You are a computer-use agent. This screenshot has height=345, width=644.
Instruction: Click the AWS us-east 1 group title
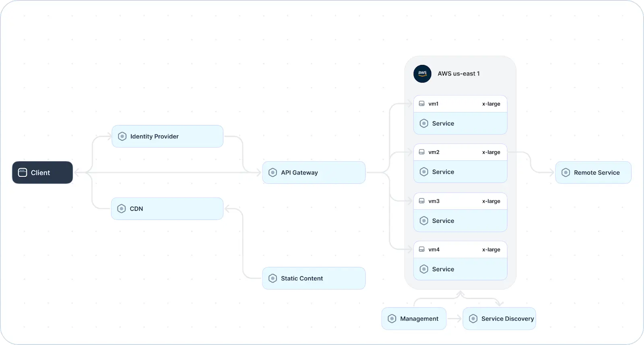[458, 74]
